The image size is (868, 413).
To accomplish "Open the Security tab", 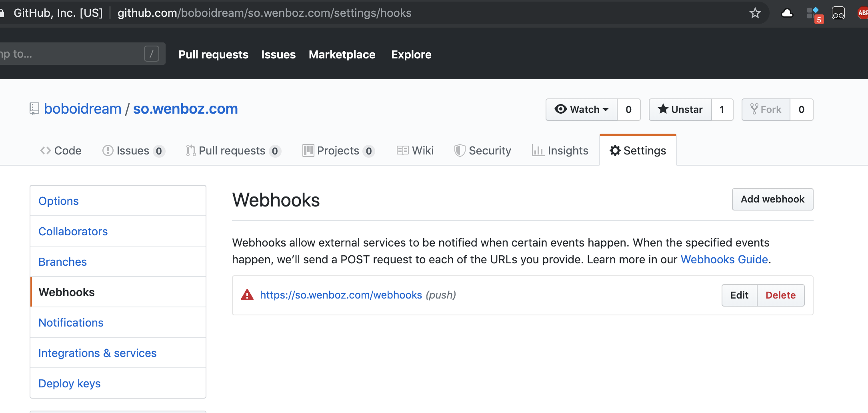I will pos(483,150).
